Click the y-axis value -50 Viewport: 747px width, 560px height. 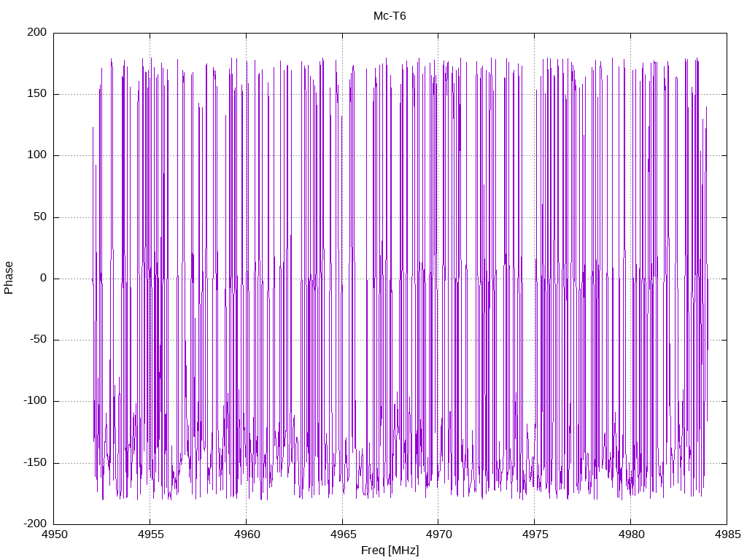click(38, 340)
